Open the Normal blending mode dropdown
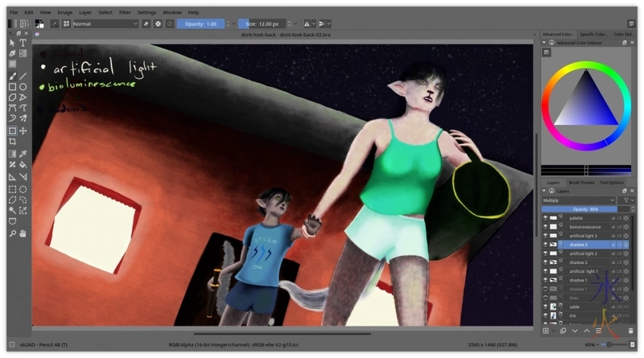 [x=105, y=24]
